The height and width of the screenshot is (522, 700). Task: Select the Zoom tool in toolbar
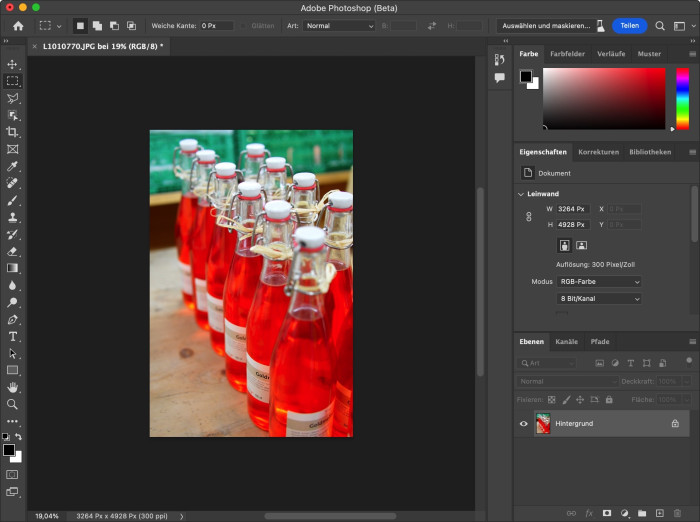13,404
